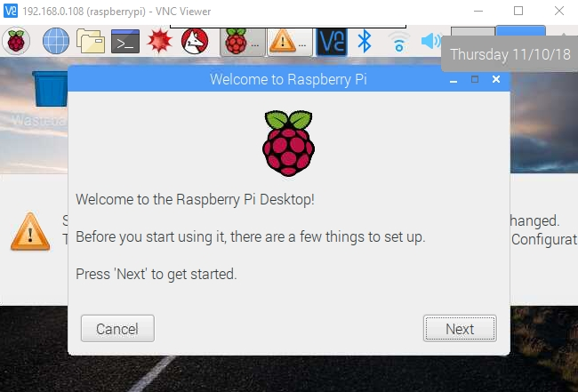Click the 'Welcome to the Raspberry Pi Desktop!' text

pyautogui.click(x=195, y=200)
